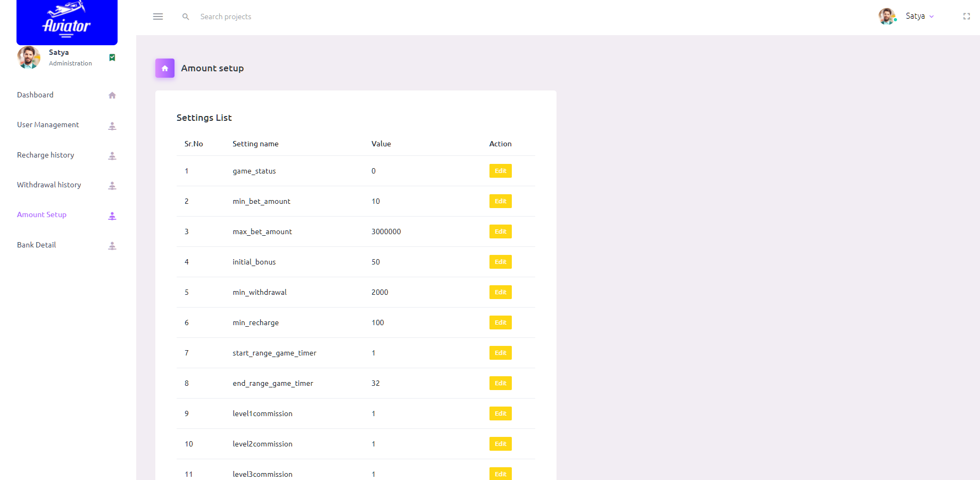Go to Withdrawal history

pos(49,185)
